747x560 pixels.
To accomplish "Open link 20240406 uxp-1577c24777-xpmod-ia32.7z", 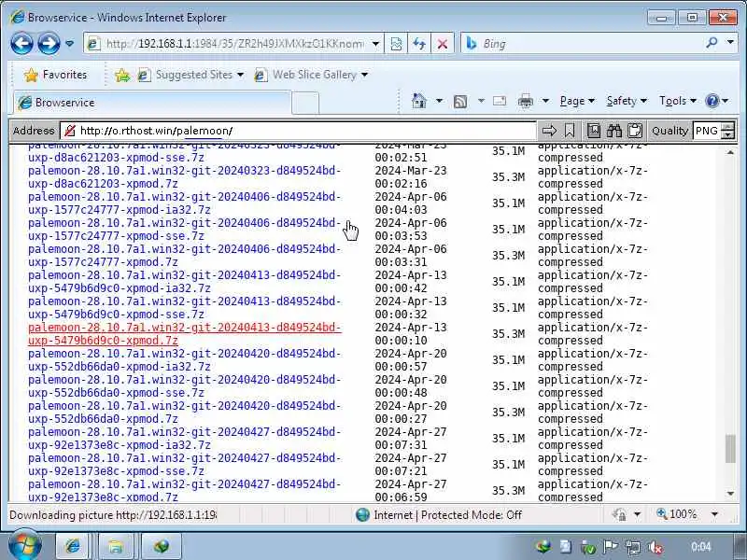I will tap(184, 203).
